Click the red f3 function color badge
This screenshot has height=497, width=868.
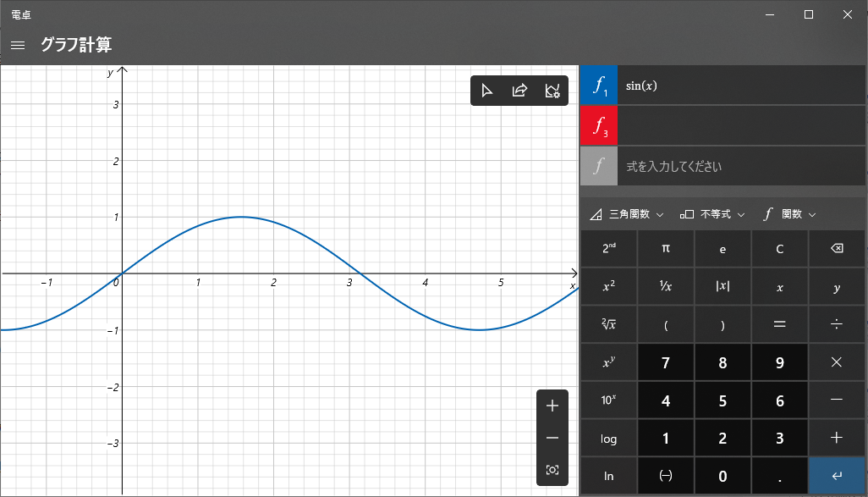click(599, 126)
